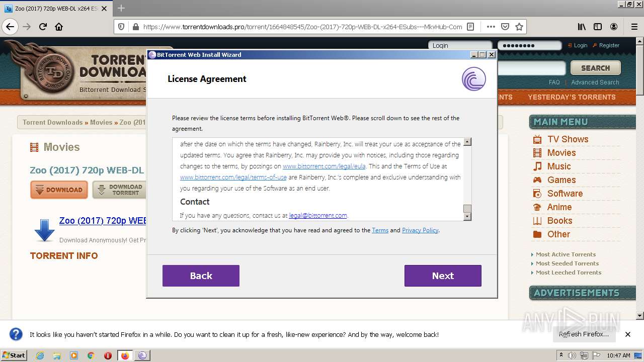Open the Firefox hamburger menu

634,27
